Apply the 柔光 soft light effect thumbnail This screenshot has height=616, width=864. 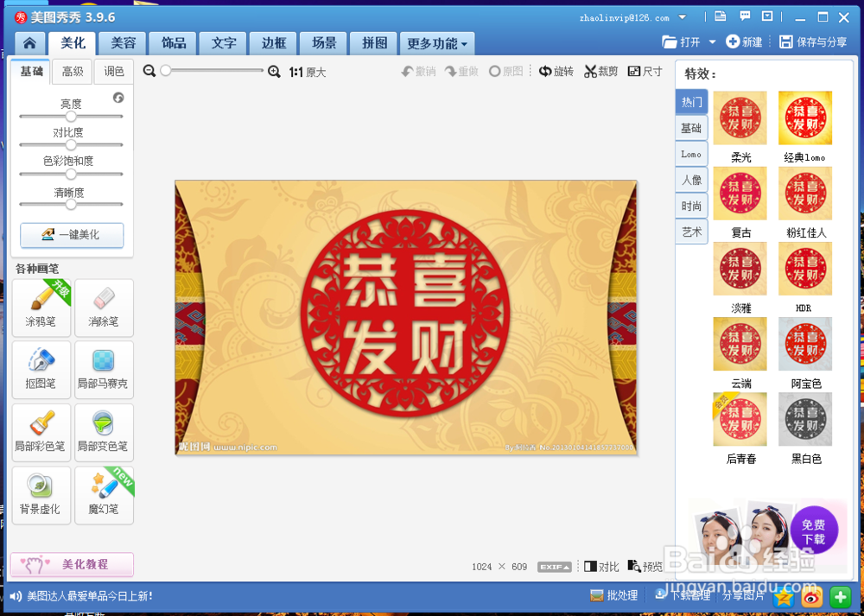(x=740, y=117)
